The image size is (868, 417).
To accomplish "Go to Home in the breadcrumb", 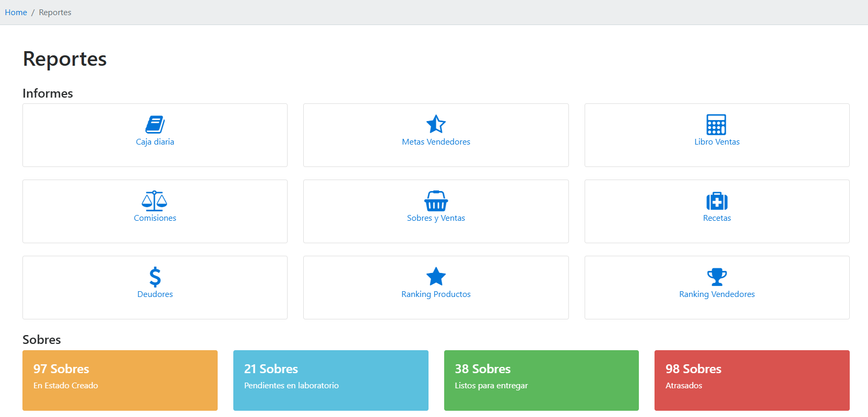I will 16,13.
